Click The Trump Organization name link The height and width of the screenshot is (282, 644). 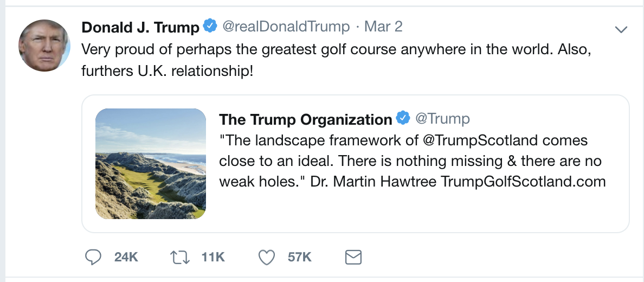[305, 119]
